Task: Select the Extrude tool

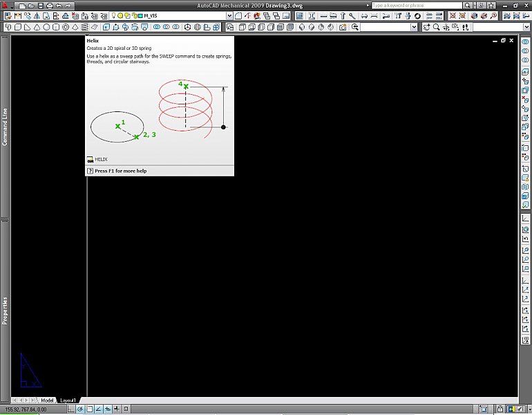Action: [106, 27]
